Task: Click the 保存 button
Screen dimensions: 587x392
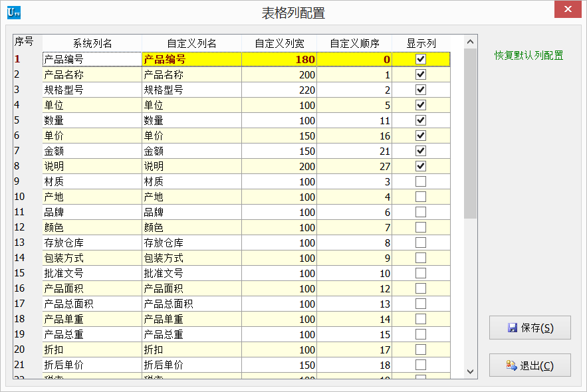Action: [530, 327]
